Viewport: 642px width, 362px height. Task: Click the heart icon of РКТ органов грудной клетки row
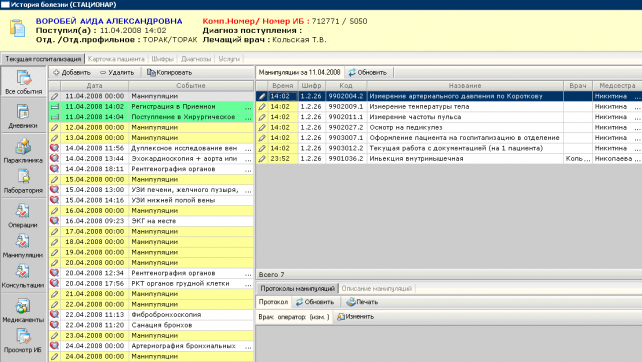[54, 283]
